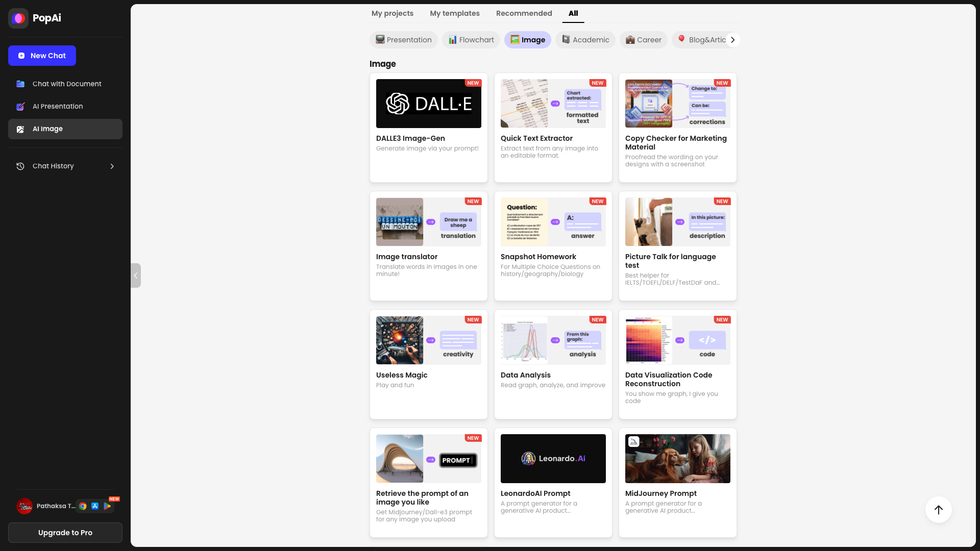Switch to the My projects tab
This screenshot has width=980, height=551.
tap(392, 13)
